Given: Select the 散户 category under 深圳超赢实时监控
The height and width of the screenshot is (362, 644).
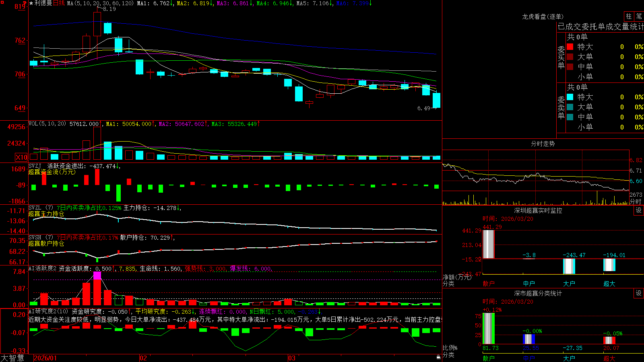Looking at the screenshot, I should (x=489, y=284).
